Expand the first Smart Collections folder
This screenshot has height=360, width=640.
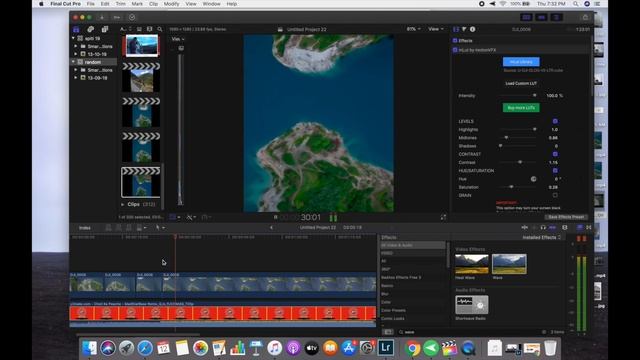point(76,46)
